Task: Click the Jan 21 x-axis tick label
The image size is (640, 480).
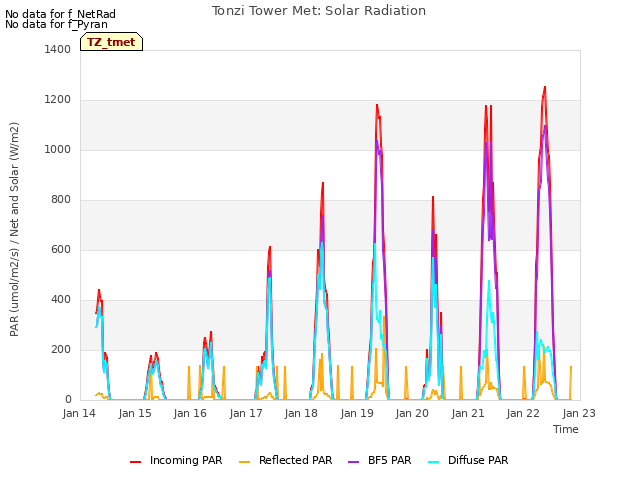Action: coord(468,413)
